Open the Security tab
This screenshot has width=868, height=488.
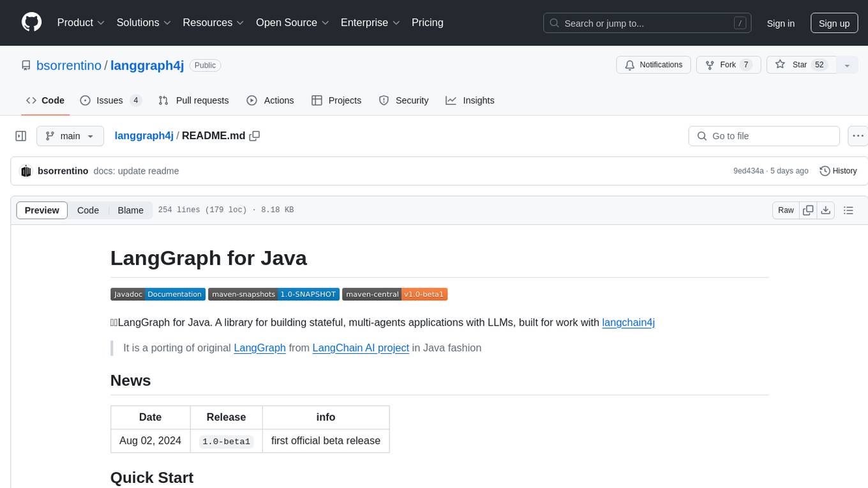point(403,100)
